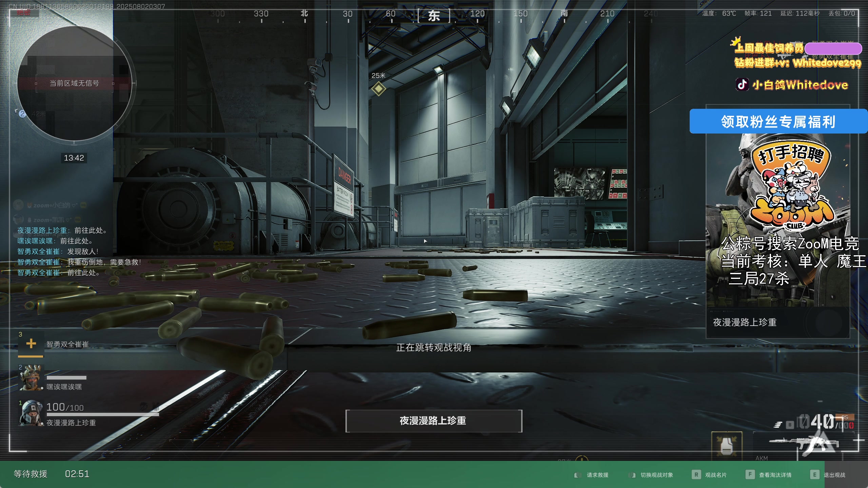Click the 南 south marker on the compass
The height and width of the screenshot is (488, 868).
click(x=564, y=13)
